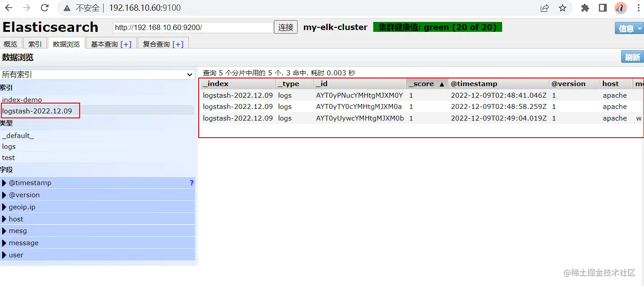This screenshot has width=644, height=286.
Task: Click the back navigation arrow
Action: click(x=9, y=8)
